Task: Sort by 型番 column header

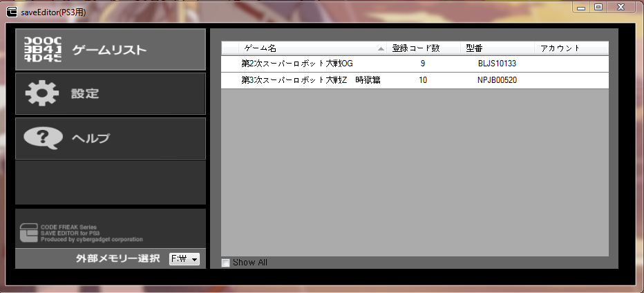Action: (x=498, y=48)
